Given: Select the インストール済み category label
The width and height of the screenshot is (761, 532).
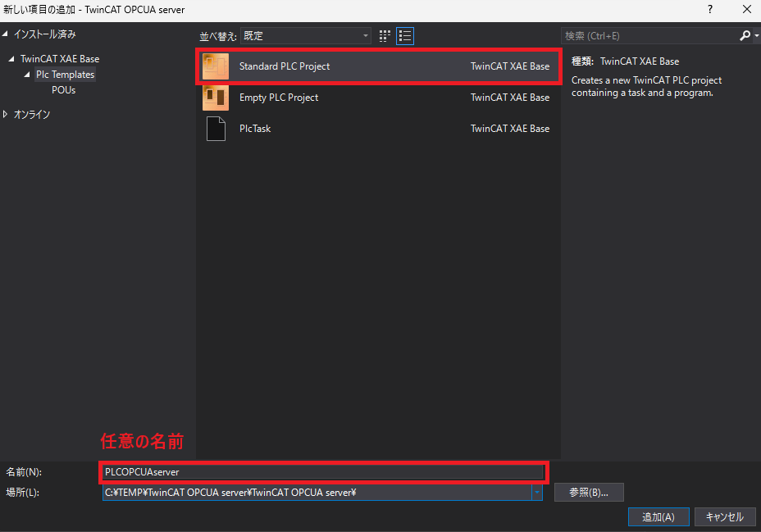Looking at the screenshot, I should (x=44, y=34).
